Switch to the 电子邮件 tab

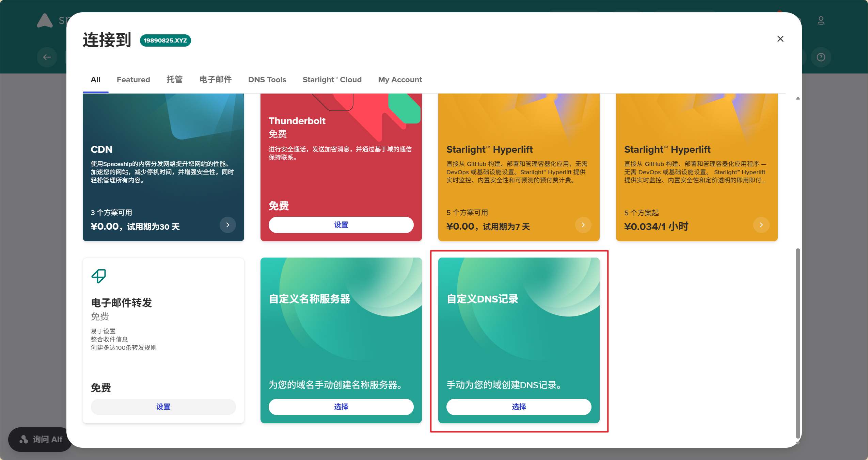(215, 80)
